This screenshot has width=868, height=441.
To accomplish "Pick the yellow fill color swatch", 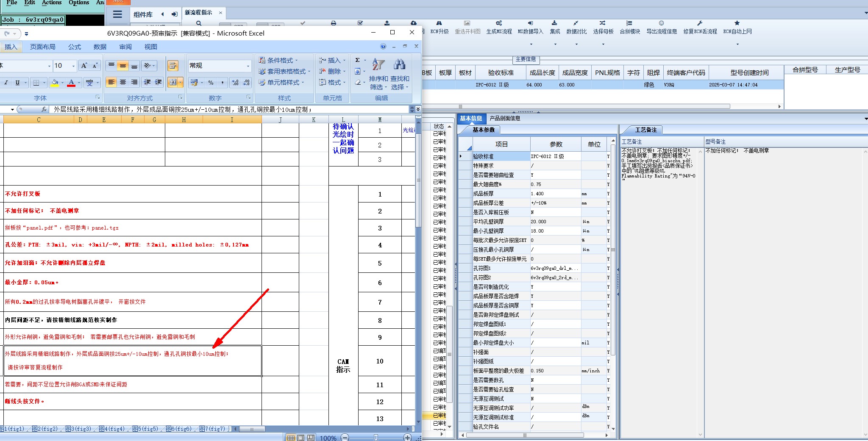I will pos(54,83).
